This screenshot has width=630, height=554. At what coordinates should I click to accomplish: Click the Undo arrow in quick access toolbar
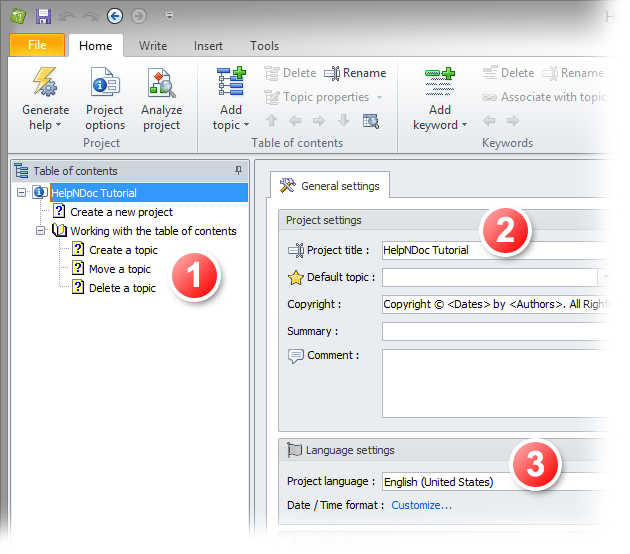67,16
